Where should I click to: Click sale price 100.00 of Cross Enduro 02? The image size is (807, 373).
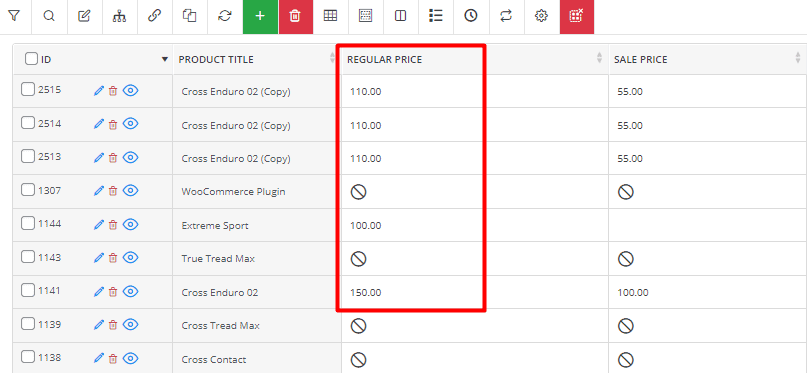(x=633, y=293)
